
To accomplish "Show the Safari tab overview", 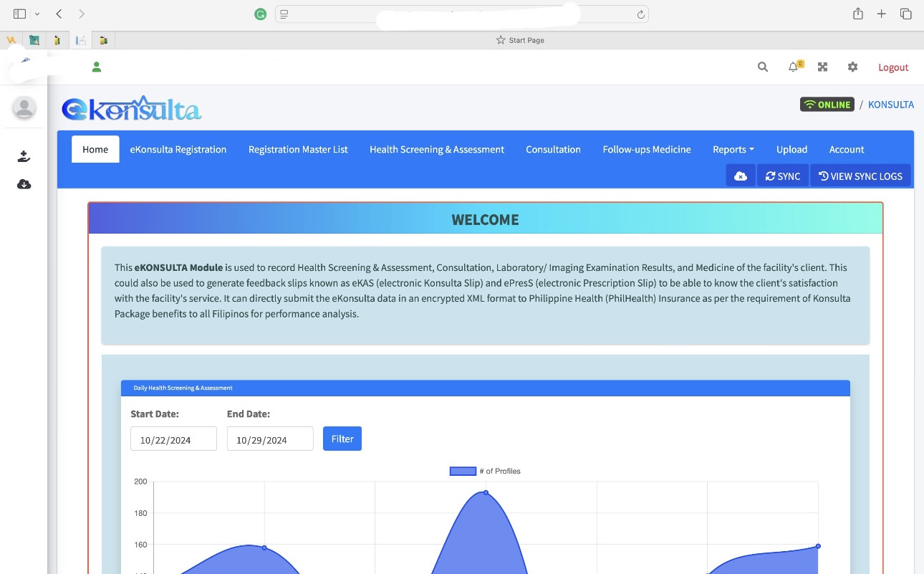I will point(905,14).
